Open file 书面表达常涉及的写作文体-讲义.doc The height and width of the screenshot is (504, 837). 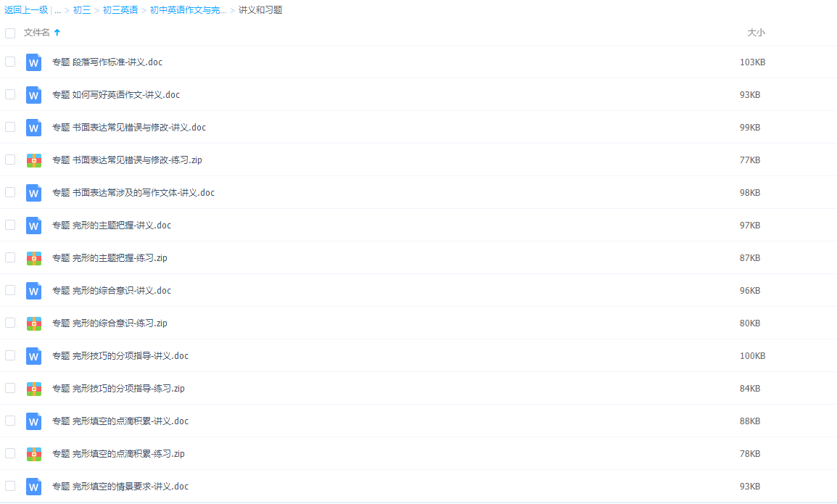point(133,193)
